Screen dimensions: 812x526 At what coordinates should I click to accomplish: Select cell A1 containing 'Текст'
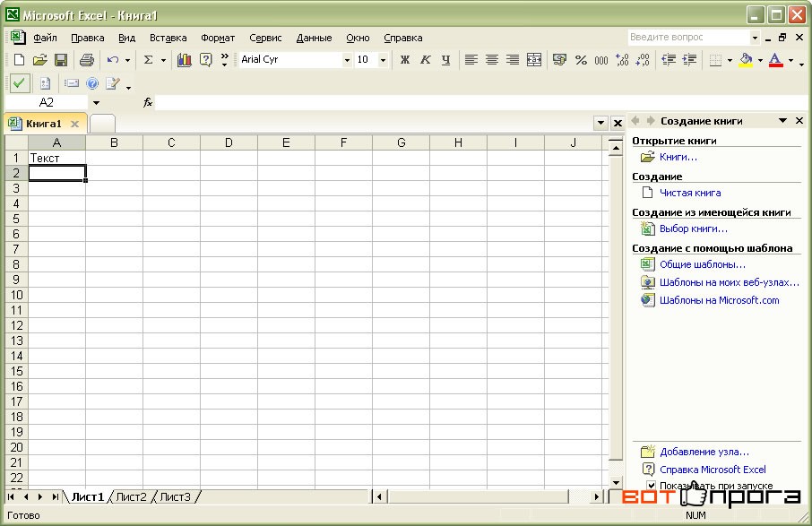[x=57, y=158]
